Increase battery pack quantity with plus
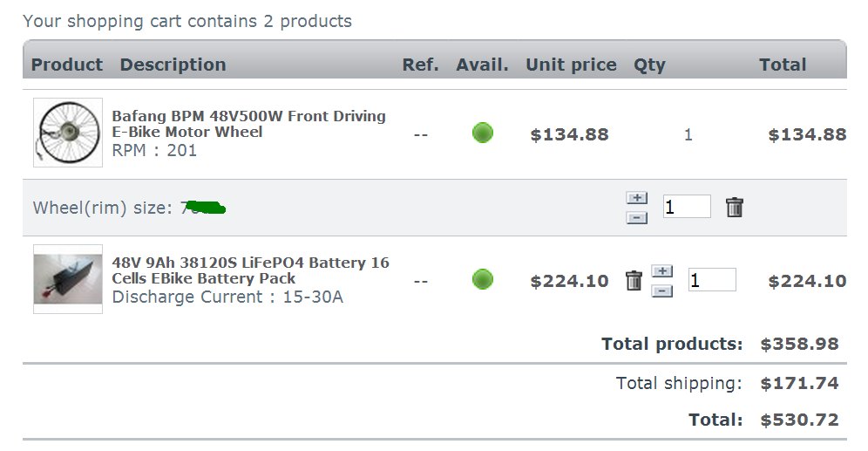The image size is (868, 451). pyautogui.click(x=662, y=271)
